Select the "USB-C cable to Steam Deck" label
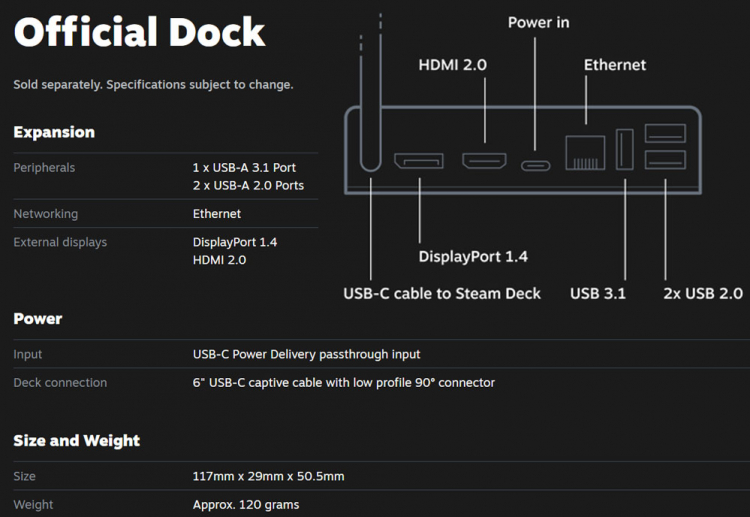750x517 pixels. click(x=442, y=293)
